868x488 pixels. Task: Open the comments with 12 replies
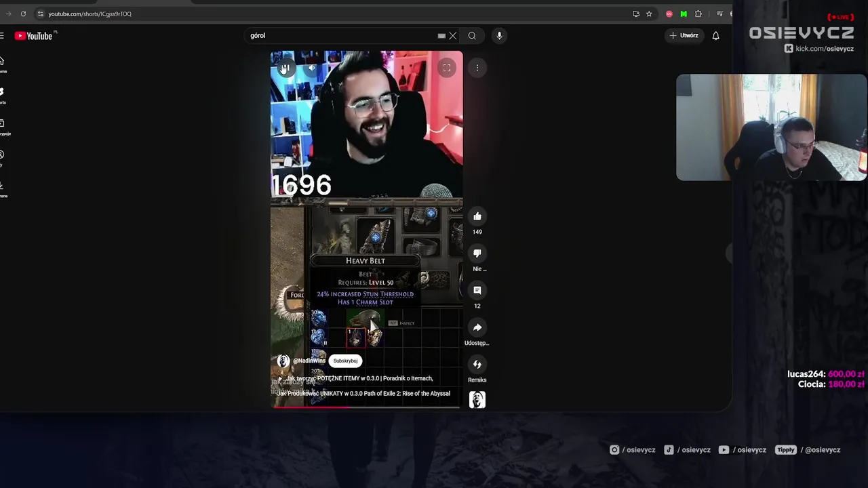pos(477,290)
